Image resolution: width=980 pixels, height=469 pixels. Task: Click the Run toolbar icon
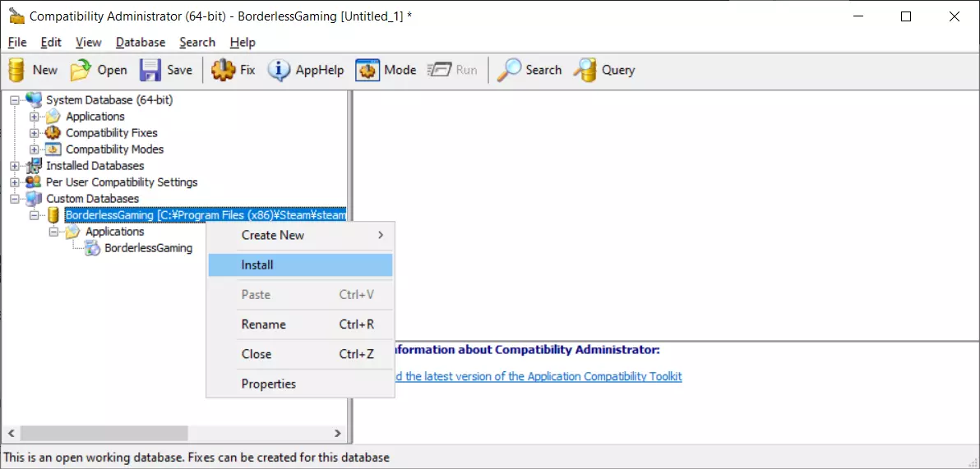click(x=439, y=70)
